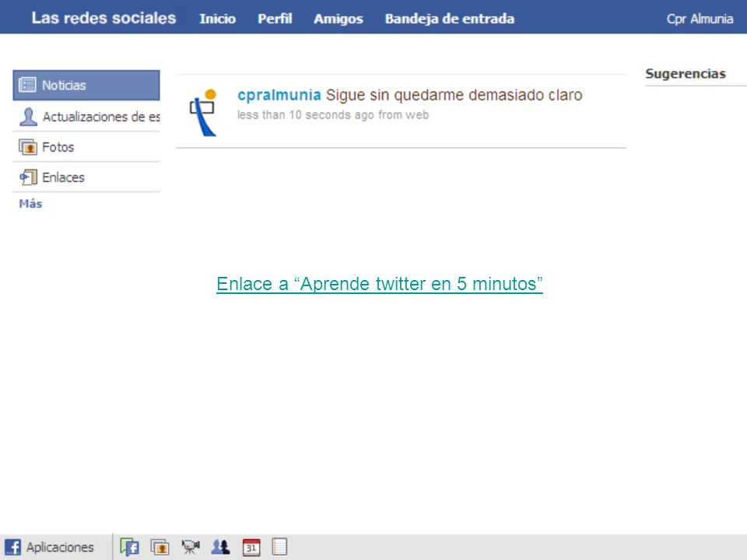Open the Aplicaciones menu in bottom bar

(x=60, y=547)
